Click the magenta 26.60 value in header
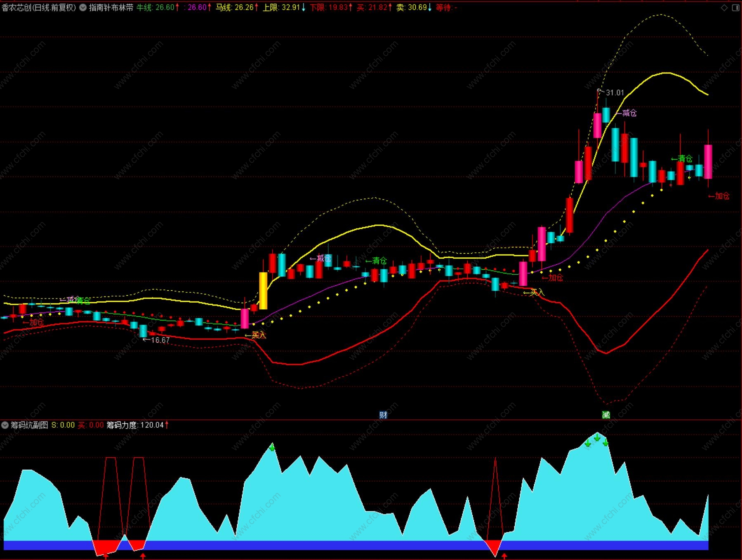742x560 pixels. (198, 7)
